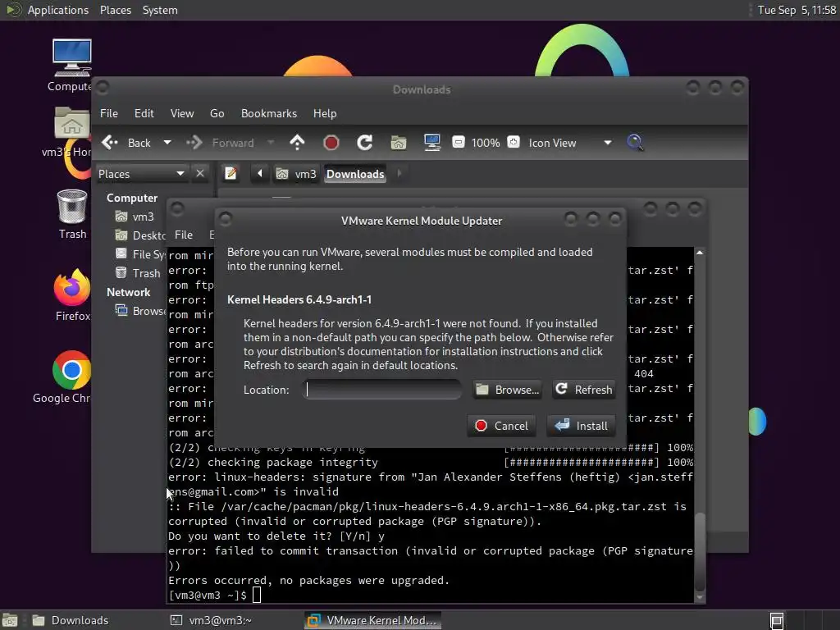This screenshot has height=630, width=840.
Task: Click the terminal vertical scrollbar thumb
Action: click(x=700, y=552)
